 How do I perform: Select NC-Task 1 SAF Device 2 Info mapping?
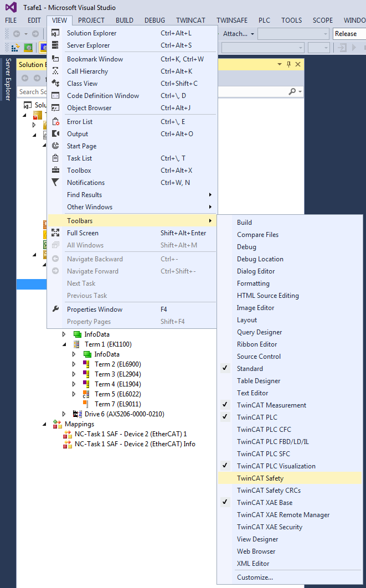(x=135, y=444)
